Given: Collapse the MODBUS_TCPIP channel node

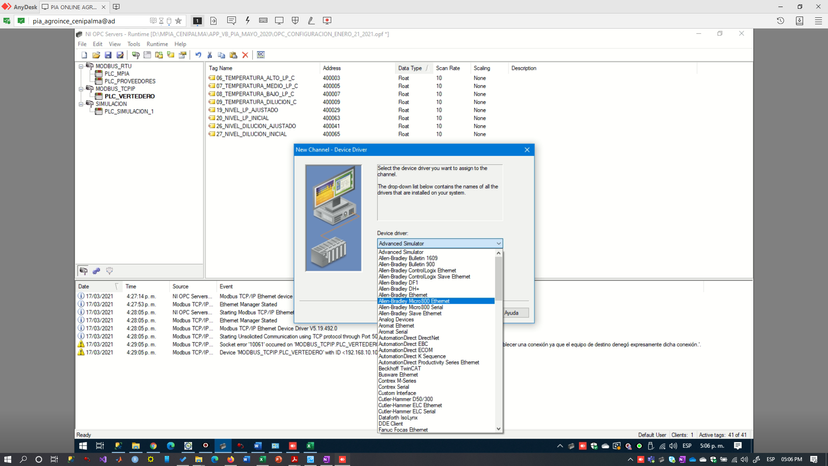Looking at the screenshot, I should click(81, 89).
